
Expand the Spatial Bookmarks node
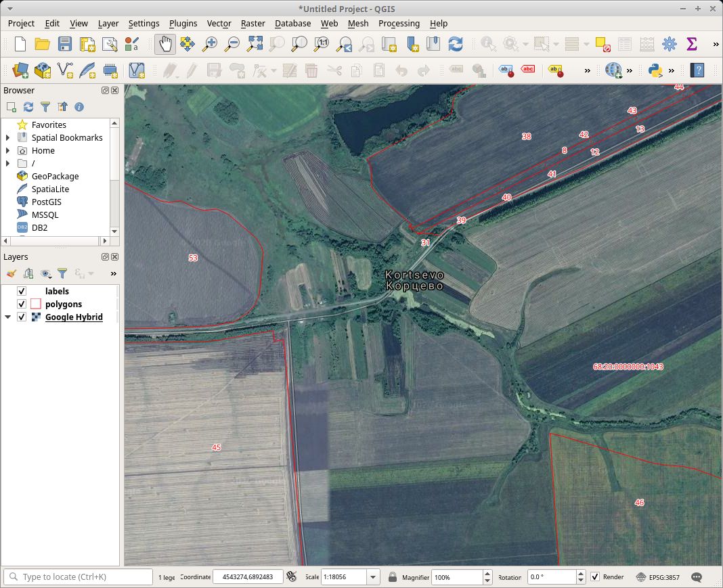(8, 138)
